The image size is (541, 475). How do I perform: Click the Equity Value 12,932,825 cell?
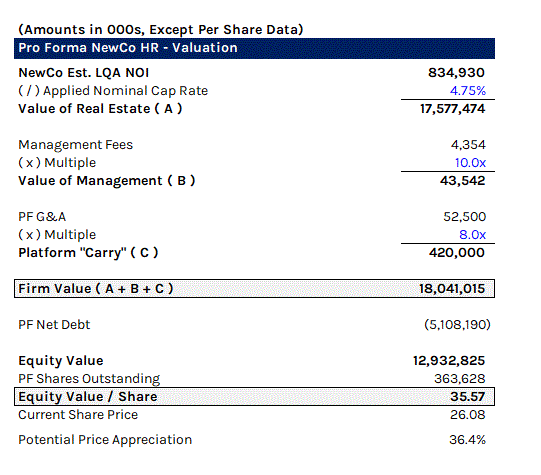(449, 361)
